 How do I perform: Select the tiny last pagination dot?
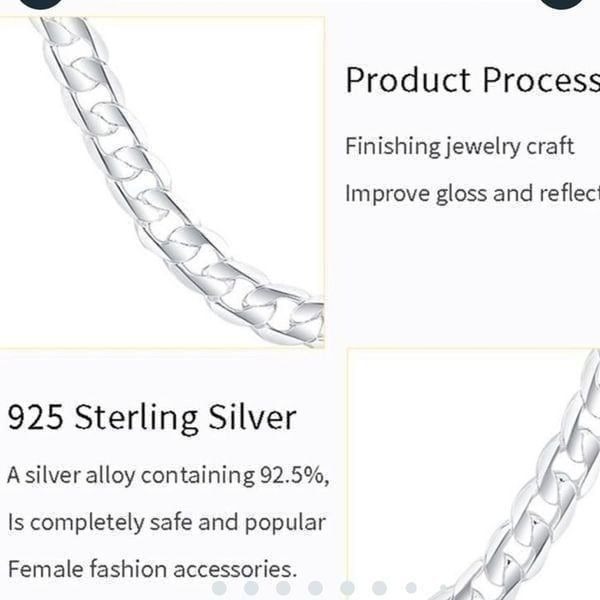tap(443, 587)
